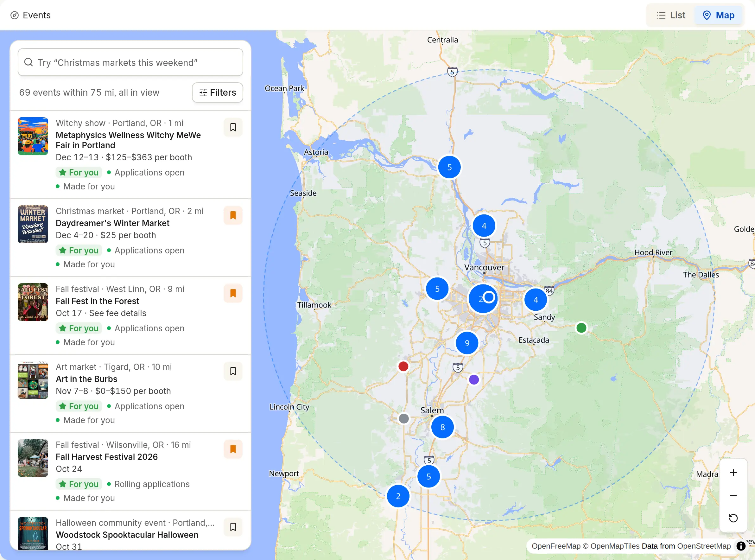Select the red map marker

(403, 366)
